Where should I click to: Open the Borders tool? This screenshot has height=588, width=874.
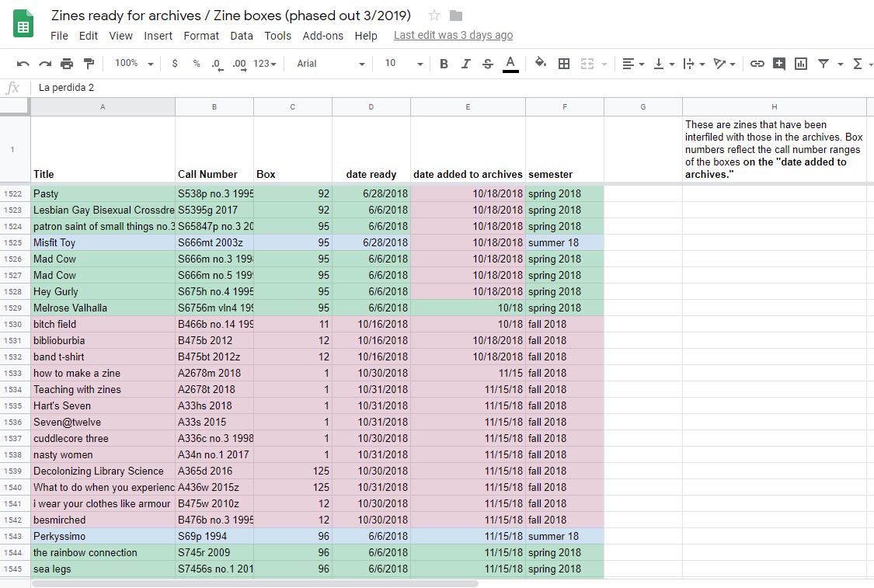click(564, 64)
